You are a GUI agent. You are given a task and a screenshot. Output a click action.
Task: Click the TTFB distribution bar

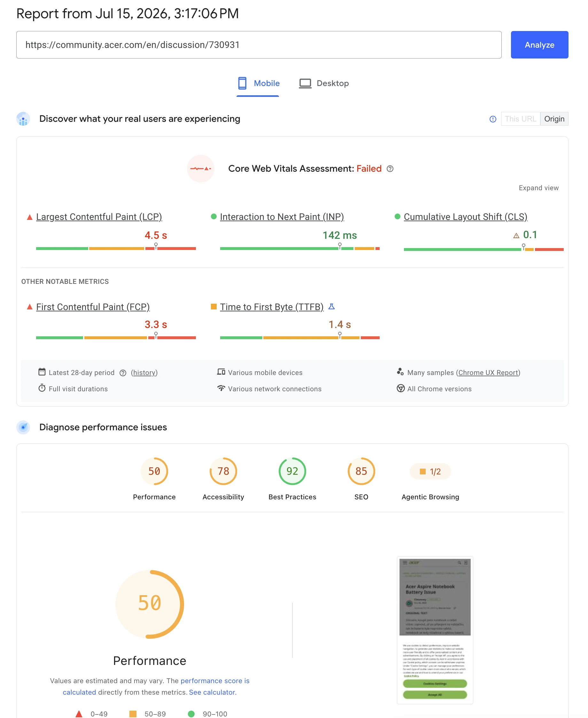[x=299, y=338]
